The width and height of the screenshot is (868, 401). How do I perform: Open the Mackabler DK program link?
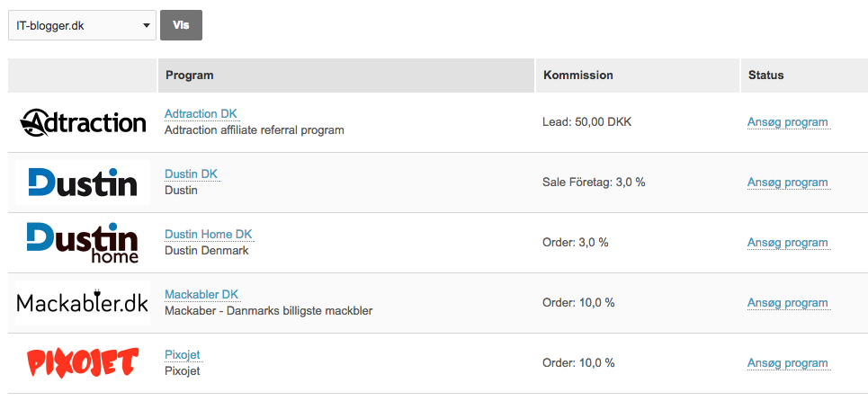pos(201,295)
